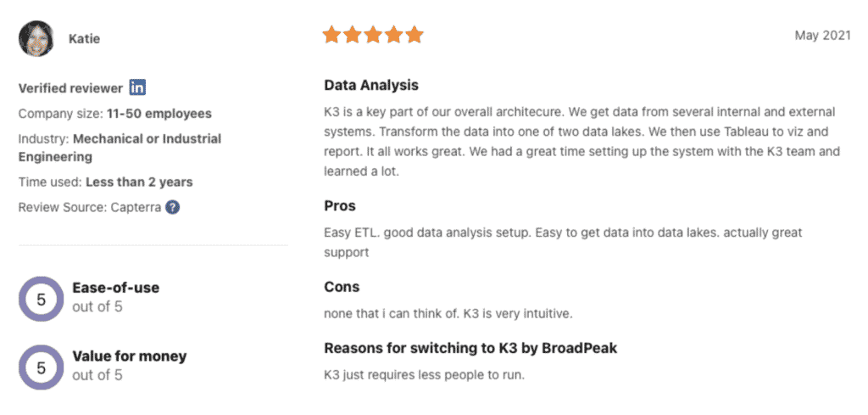Click the Verified reviewer label

[x=70, y=88]
